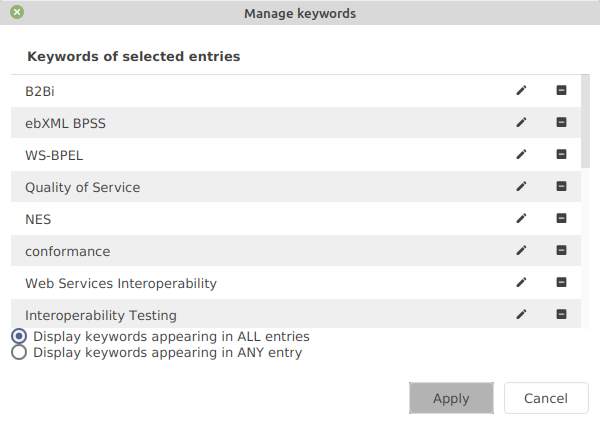Screen dimensions: 600x425
Task: Delete Web Services Interoperability keyword
Action: [561, 283]
